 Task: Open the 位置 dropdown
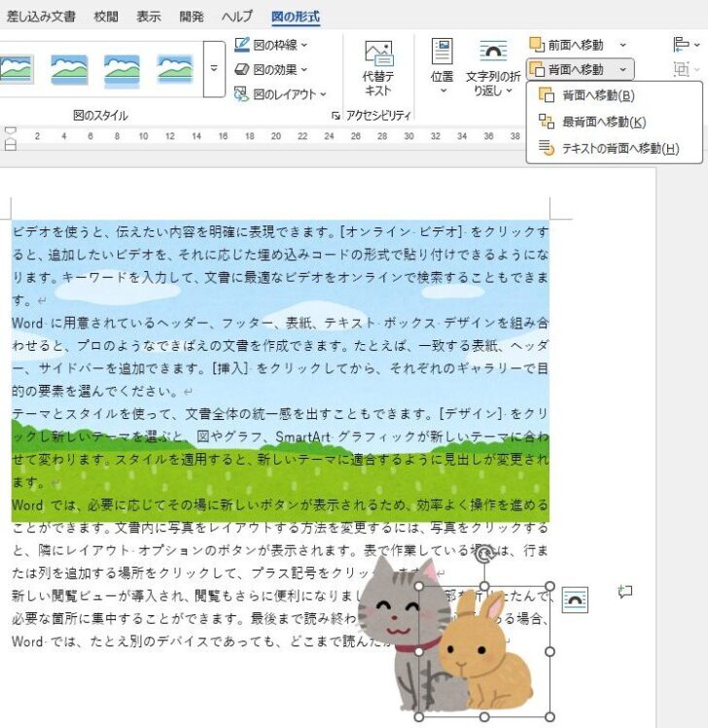coord(442,68)
